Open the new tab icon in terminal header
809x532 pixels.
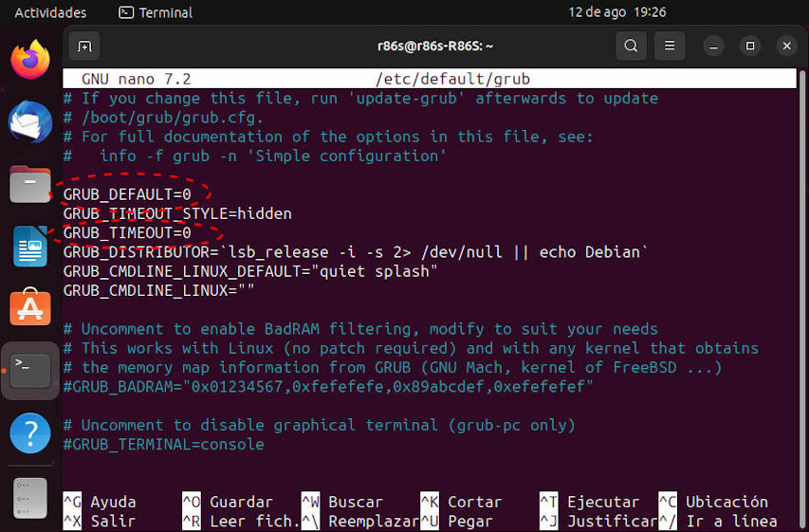(84, 46)
